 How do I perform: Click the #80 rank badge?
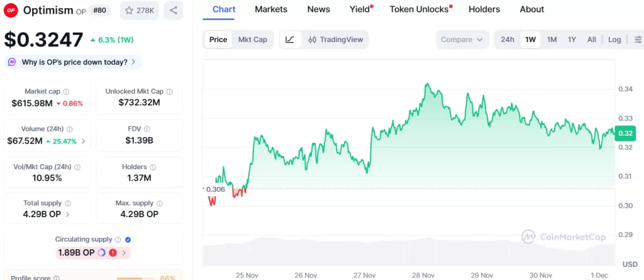[103, 10]
